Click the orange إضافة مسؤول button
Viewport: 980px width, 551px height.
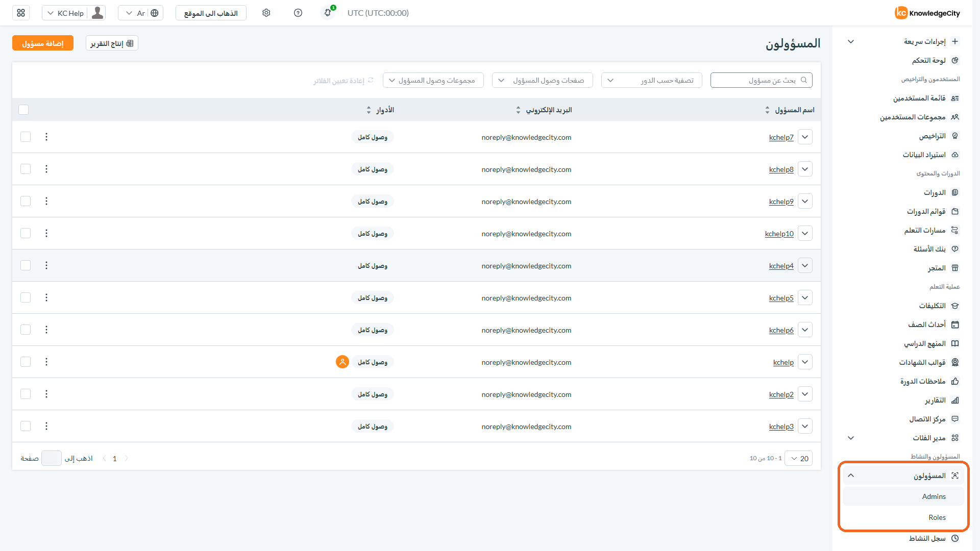click(43, 43)
